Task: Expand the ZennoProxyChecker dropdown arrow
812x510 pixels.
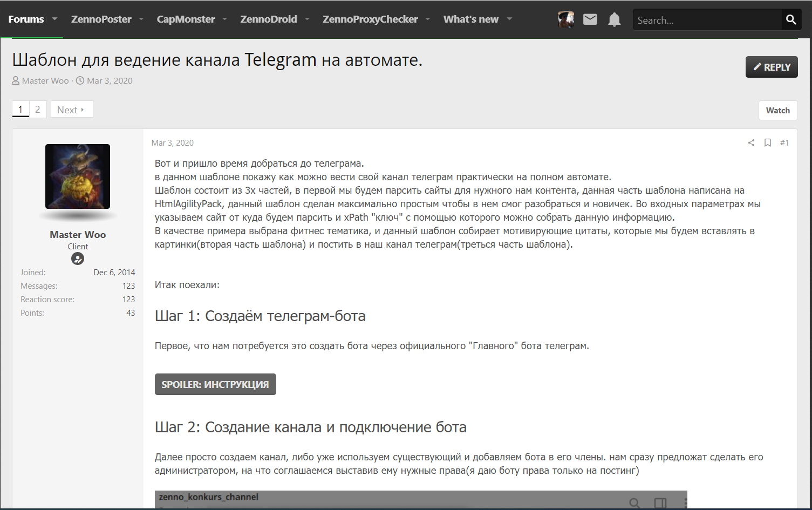Action: pyautogui.click(x=428, y=19)
